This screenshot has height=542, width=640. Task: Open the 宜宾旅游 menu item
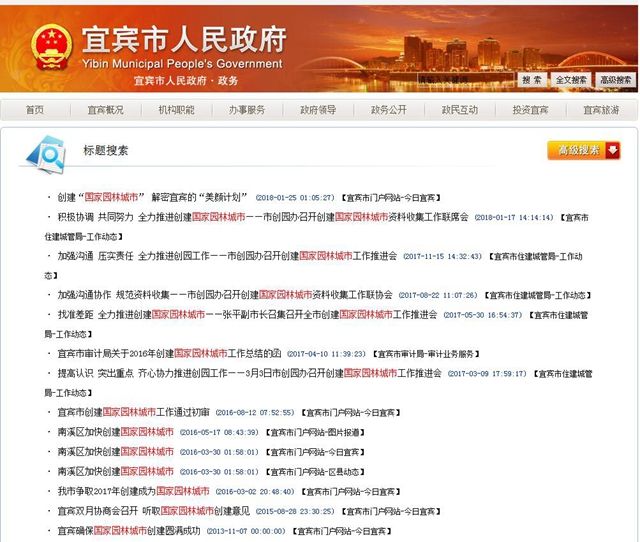click(601, 110)
